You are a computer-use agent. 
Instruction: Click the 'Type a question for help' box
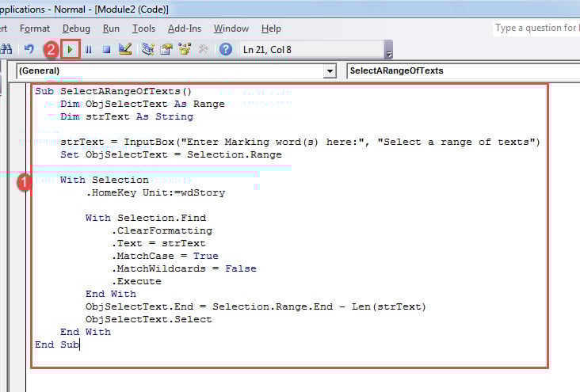tap(536, 29)
